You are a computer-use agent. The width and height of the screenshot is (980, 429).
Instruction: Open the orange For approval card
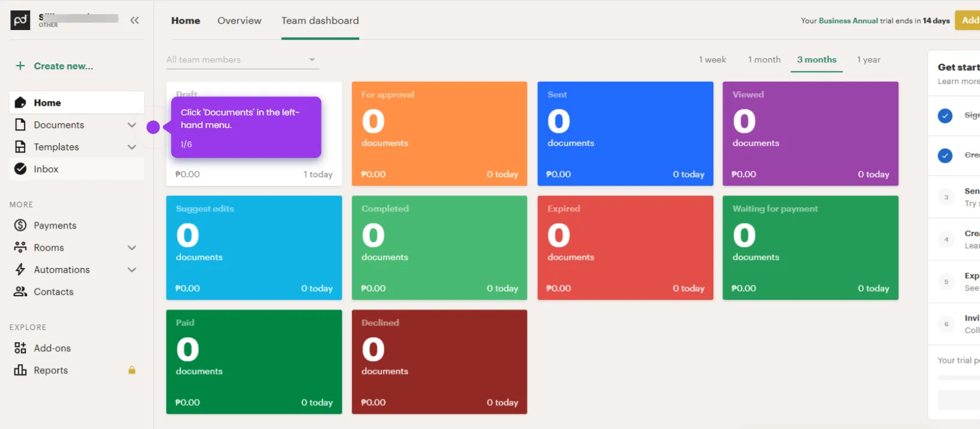(440, 133)
